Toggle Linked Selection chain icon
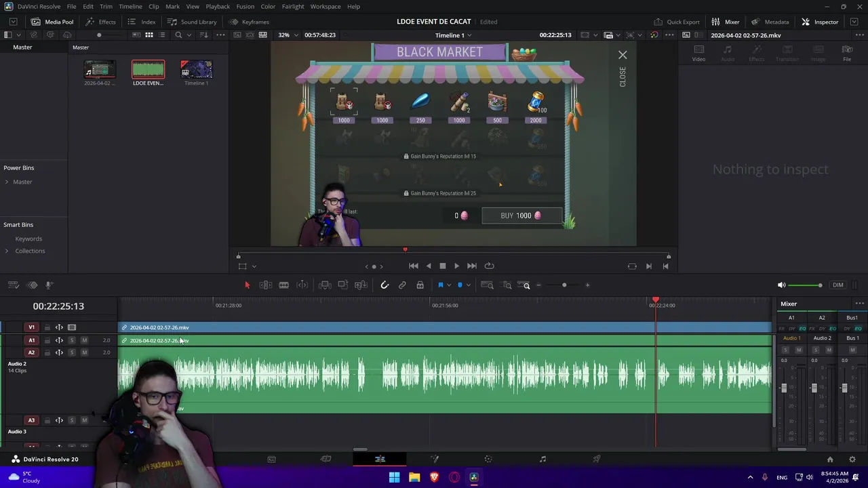The image size is (868, 488). click(x=402, y=285)
